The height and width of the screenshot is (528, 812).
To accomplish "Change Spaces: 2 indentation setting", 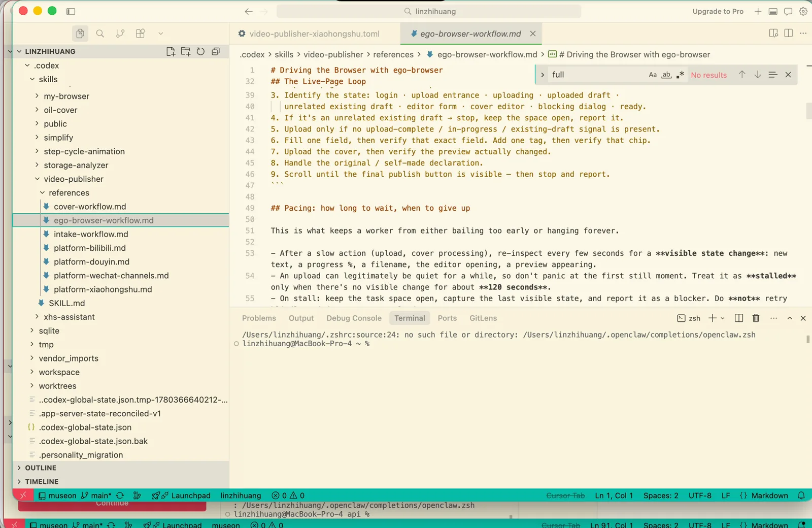I will click(x=661, y=496).
